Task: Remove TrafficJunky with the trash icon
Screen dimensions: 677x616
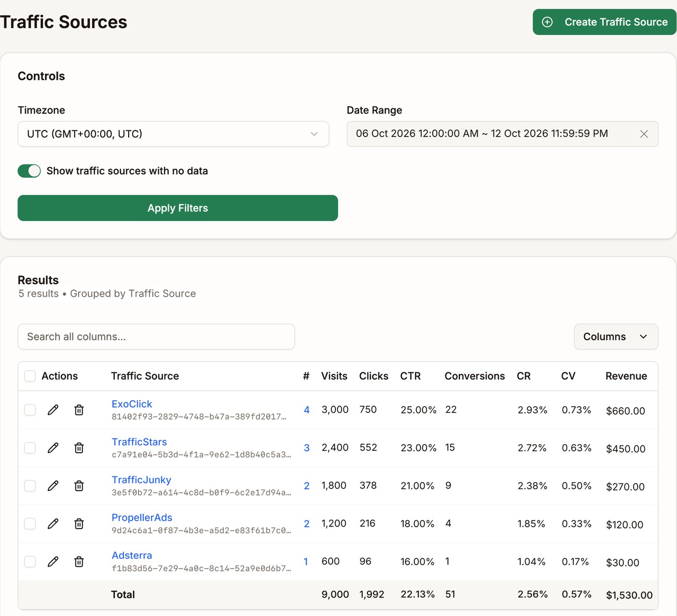Action: 79,486
